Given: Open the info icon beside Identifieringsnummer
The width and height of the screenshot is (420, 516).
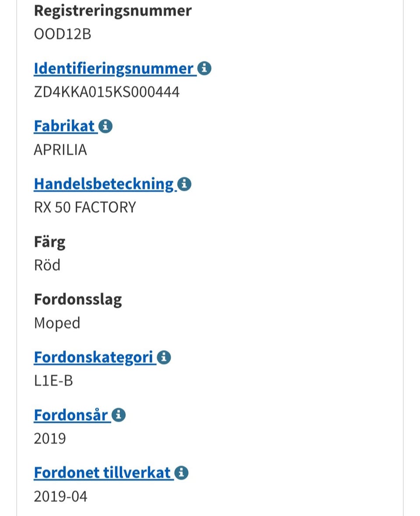Looking at the screenshot, I should [205, 68].
